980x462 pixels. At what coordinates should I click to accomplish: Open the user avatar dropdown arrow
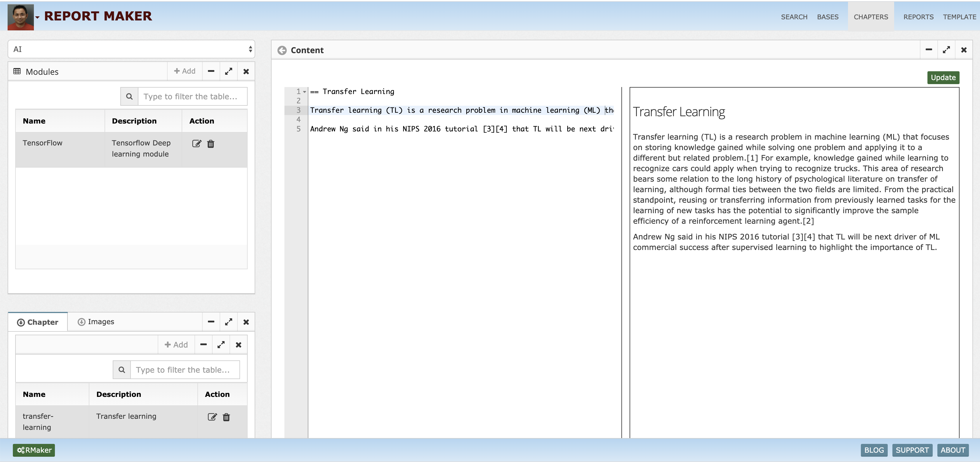pos(37,17)
